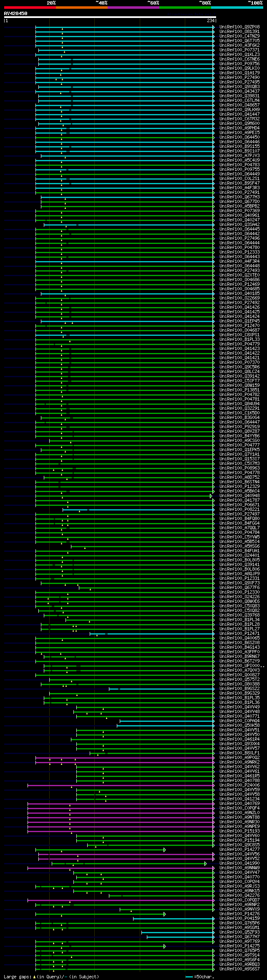Select hit label UniRef100_C8XPS1

tap(239, 335)
